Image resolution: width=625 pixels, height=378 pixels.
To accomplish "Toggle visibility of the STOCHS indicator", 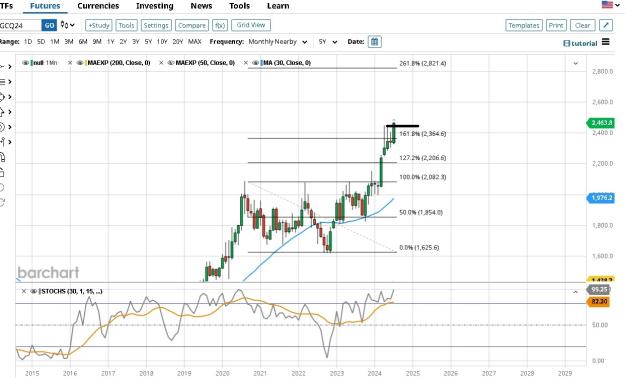I will click(x=34, y=291).
